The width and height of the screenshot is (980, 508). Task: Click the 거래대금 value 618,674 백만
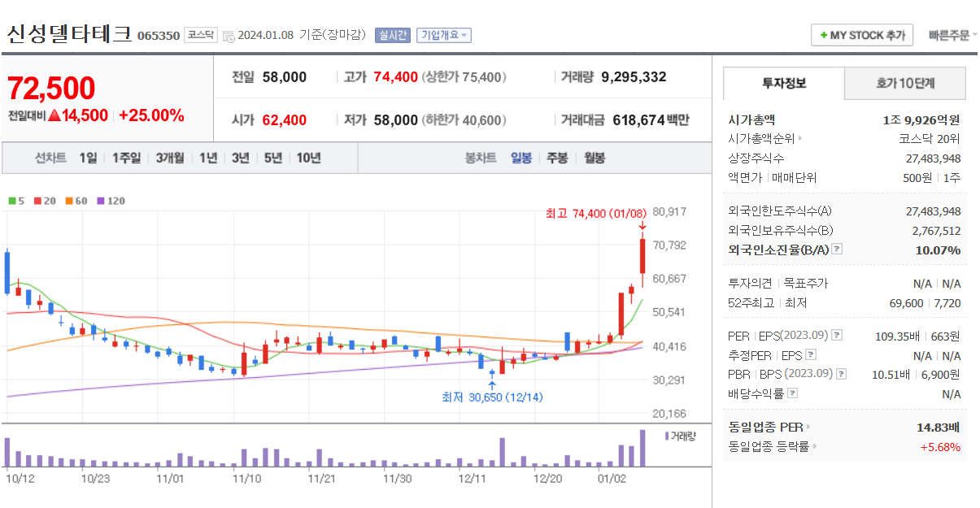point(651,120)
